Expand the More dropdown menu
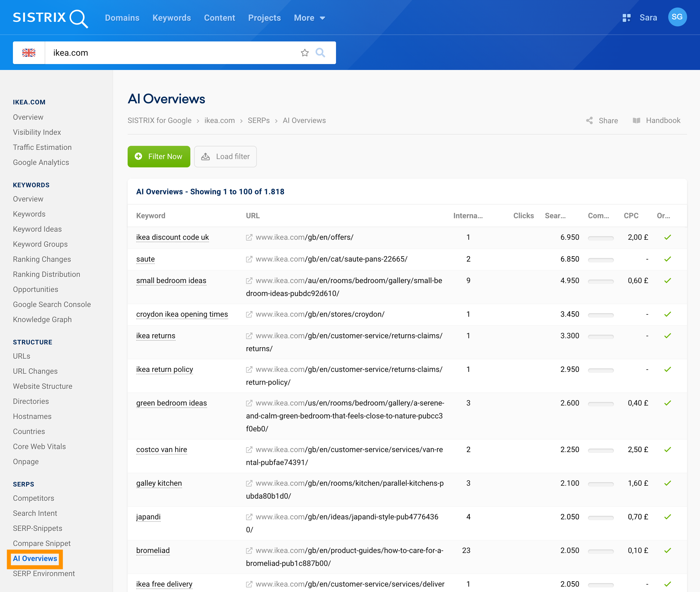The height and width of the screenshot is (592, 700). (309, 18)
